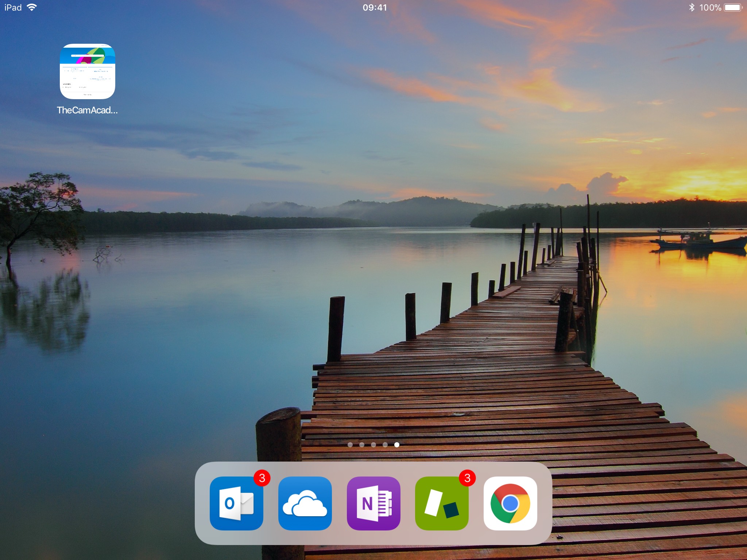Select the first page indicator dot
Image resolution: width=747 pixels, height=560 pixels.
[x=350, y=444]
